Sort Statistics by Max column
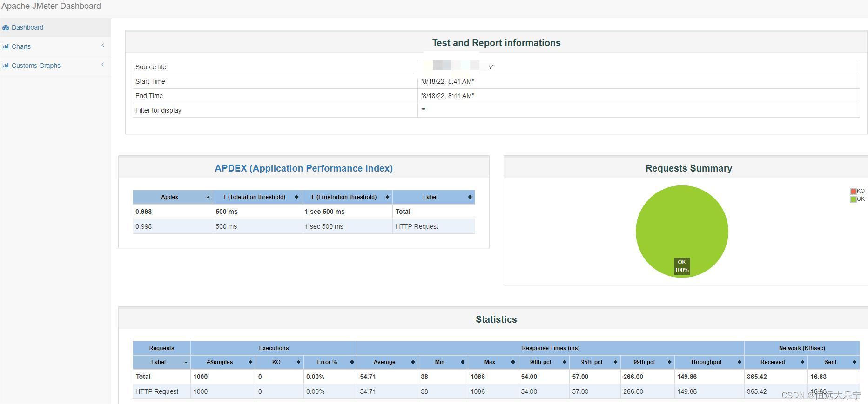Viewport: 868px width, 404px height. click(493, 362)
